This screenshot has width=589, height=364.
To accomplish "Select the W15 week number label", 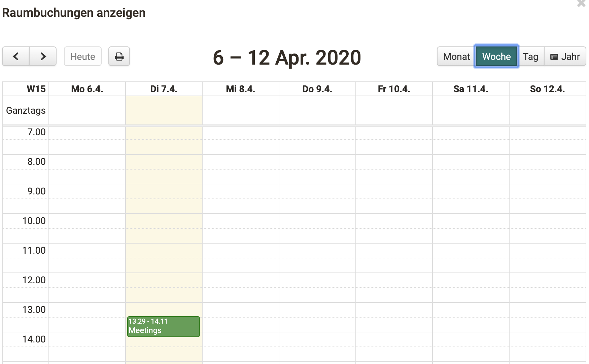I will click(36, 89).
